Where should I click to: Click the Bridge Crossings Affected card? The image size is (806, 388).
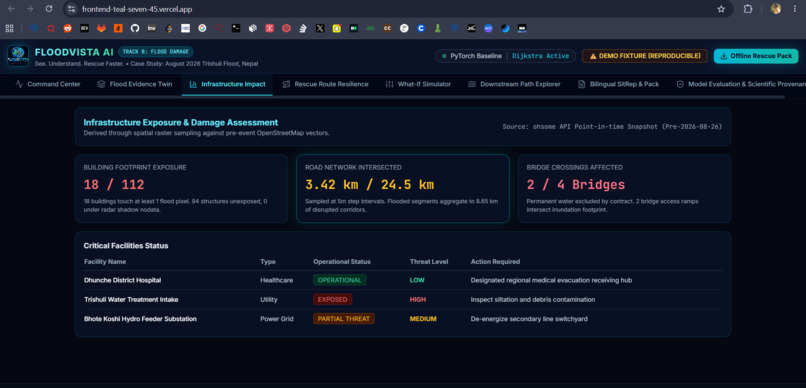coord(624,189)
